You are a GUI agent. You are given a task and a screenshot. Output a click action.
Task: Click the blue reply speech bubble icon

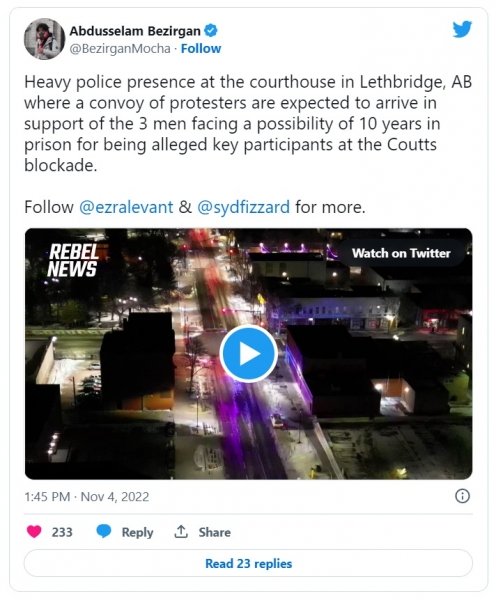pos(104,532)
